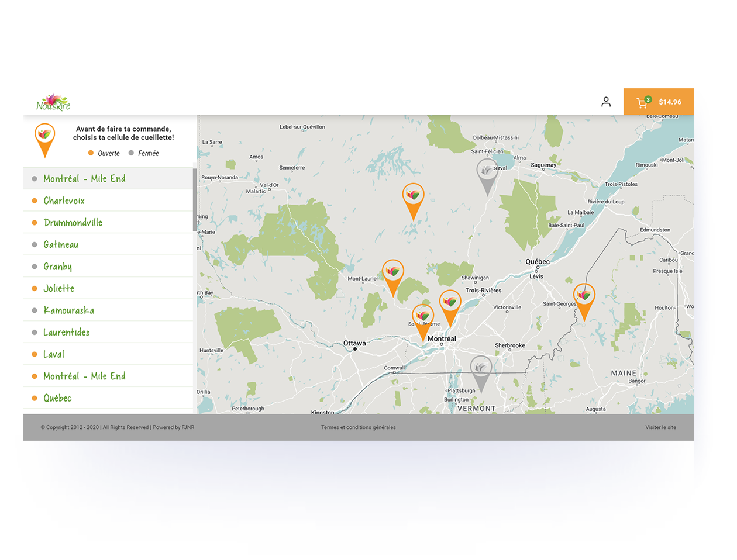Choose Laval pickup location
This screenshot has height=560, width=737.
(108, 354)
